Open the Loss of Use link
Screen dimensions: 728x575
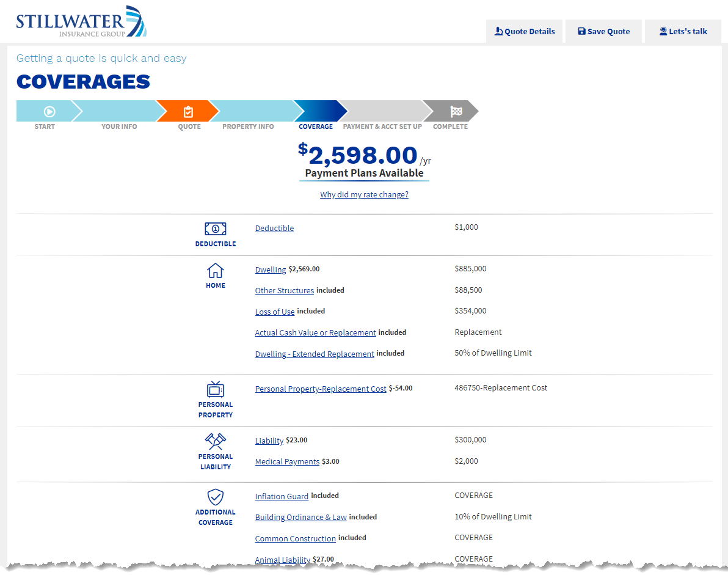click(x=274, y=312)
